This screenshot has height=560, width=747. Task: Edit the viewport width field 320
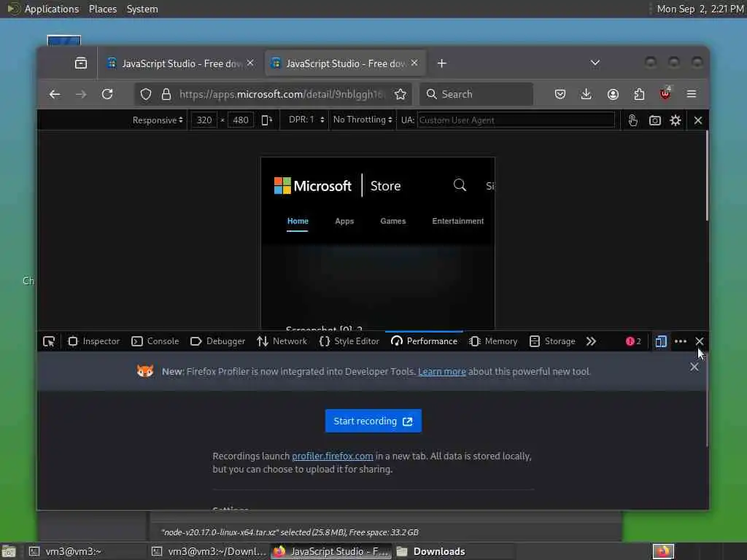pyautogui.click(x=204, y=120)
